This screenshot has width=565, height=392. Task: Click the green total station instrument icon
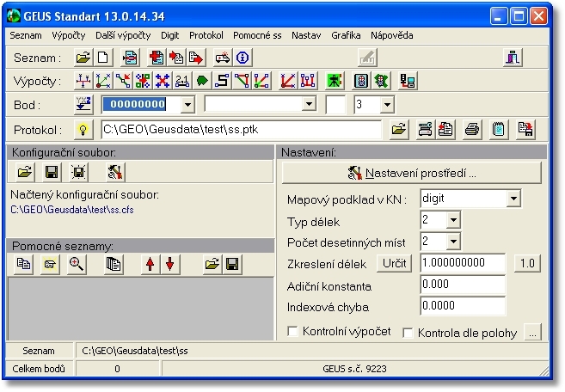[335, 81]
